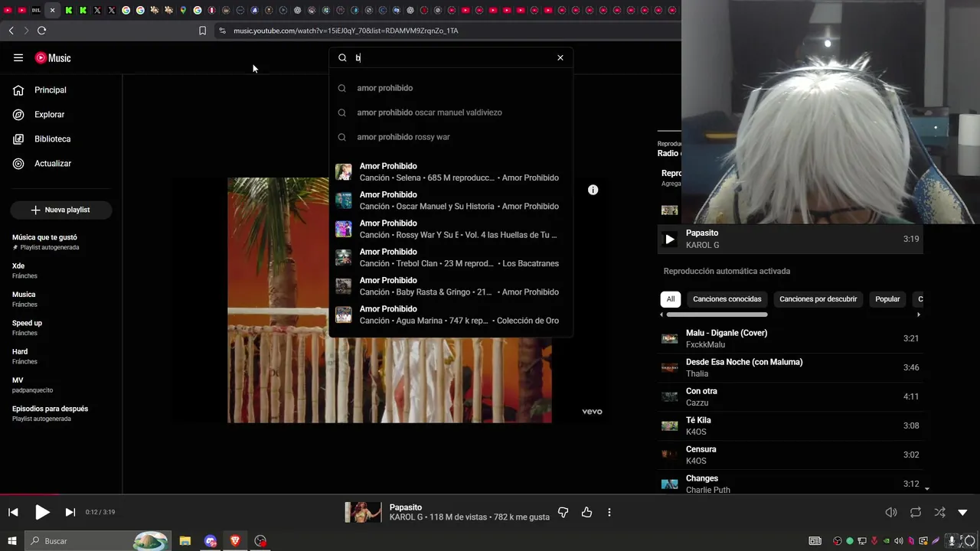The image size is (980, 551).
Task: Play Amor Prohibido by Selena
Action: click(451, 171)
